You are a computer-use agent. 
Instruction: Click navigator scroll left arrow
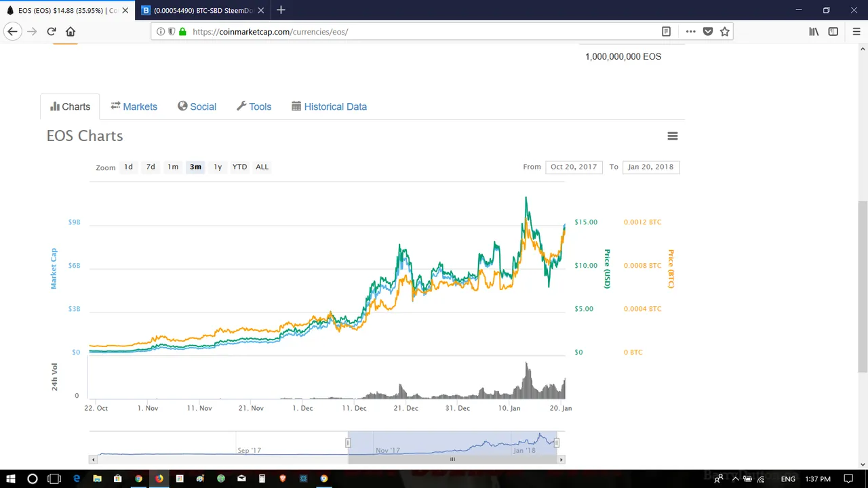coord(93,460)
